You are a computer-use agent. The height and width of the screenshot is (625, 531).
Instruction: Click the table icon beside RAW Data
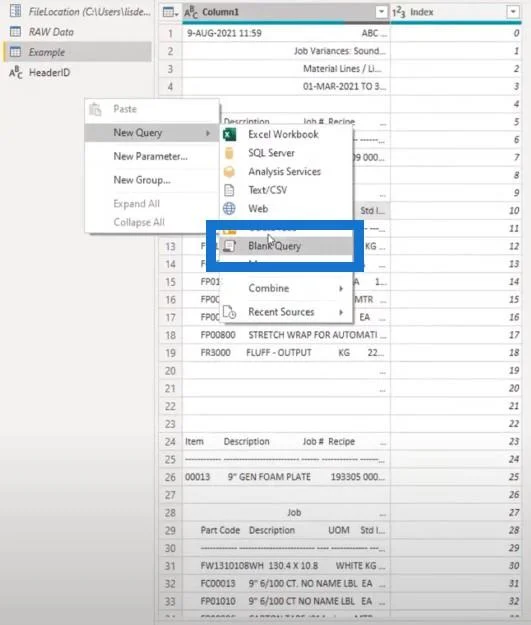[x=16, y=31]
